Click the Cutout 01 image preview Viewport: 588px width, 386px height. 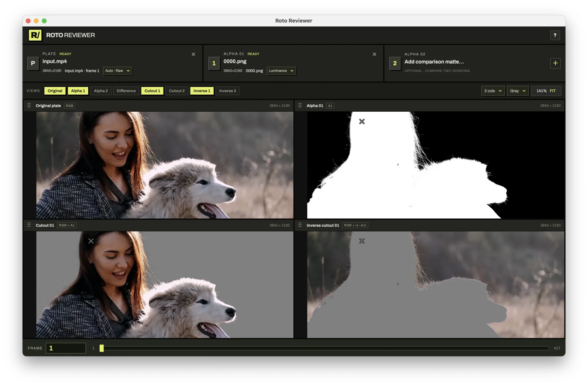click(x=165, y=284)
